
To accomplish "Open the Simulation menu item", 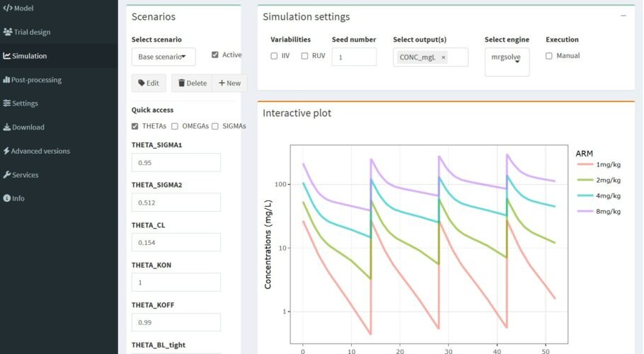I will (x=29, y=56).
